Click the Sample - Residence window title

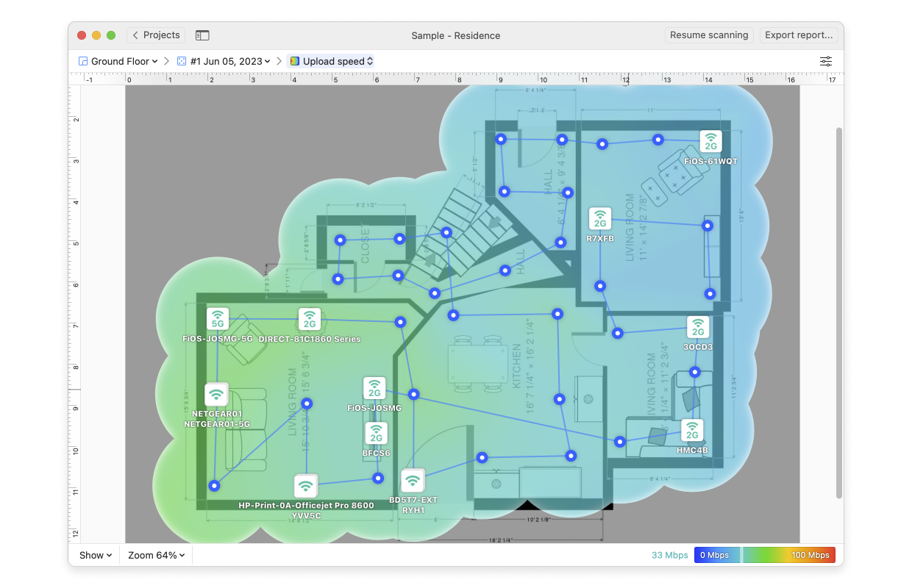[x=456, y=35]
